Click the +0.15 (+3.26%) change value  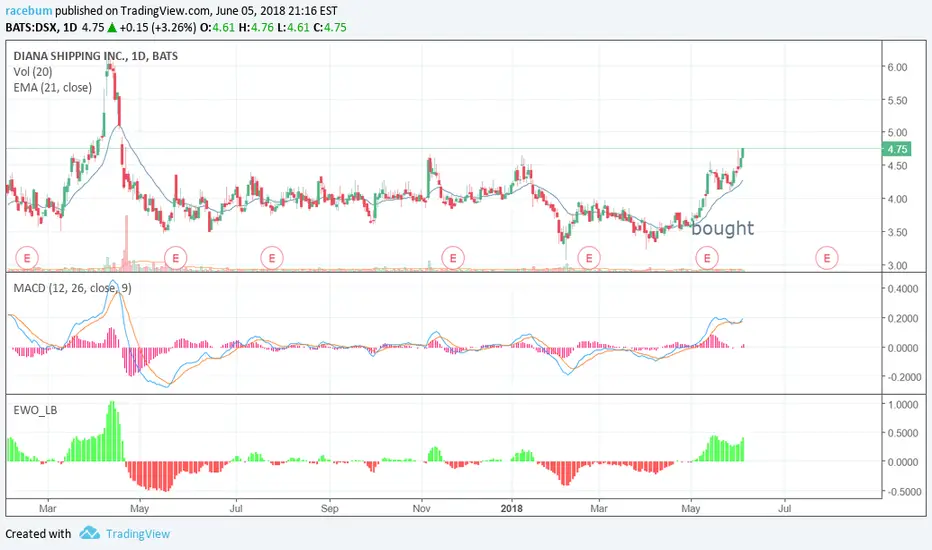(158, 27)
